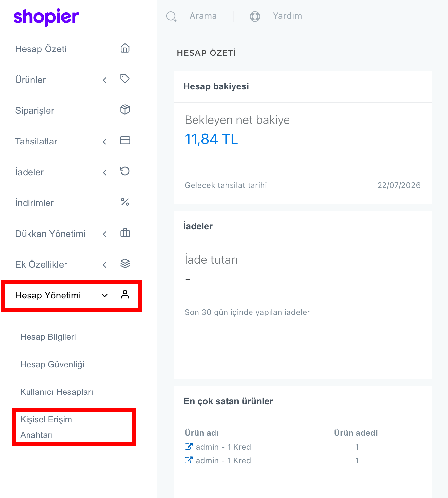The image size is (448, 498).
Task: Click 'İade tutarı' text
Action: [211, 259]
